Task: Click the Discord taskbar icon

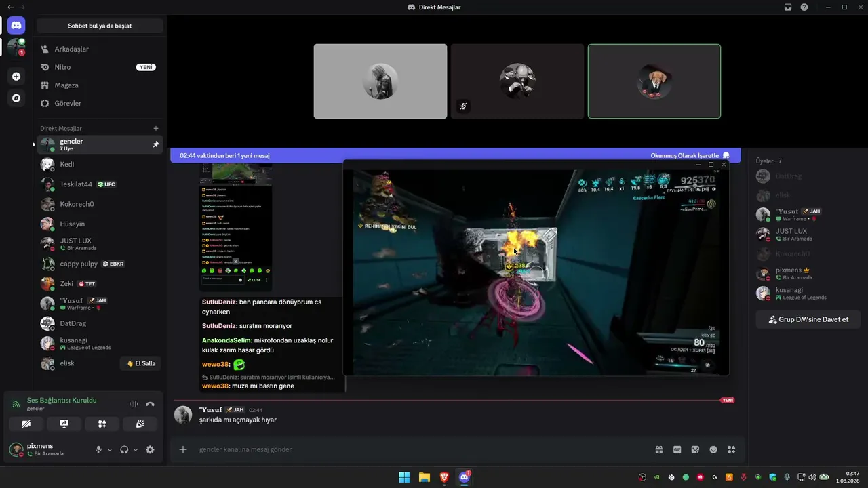Action: (465, 477)
